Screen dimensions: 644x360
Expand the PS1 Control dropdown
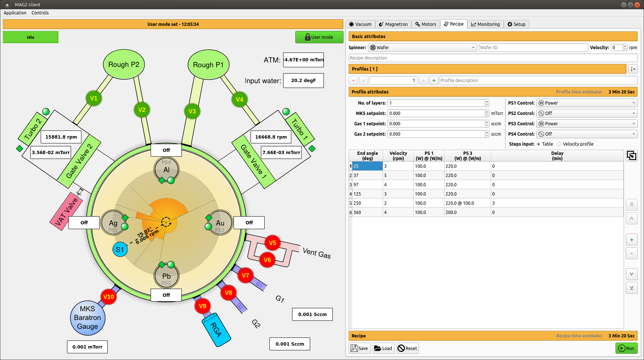586,103
